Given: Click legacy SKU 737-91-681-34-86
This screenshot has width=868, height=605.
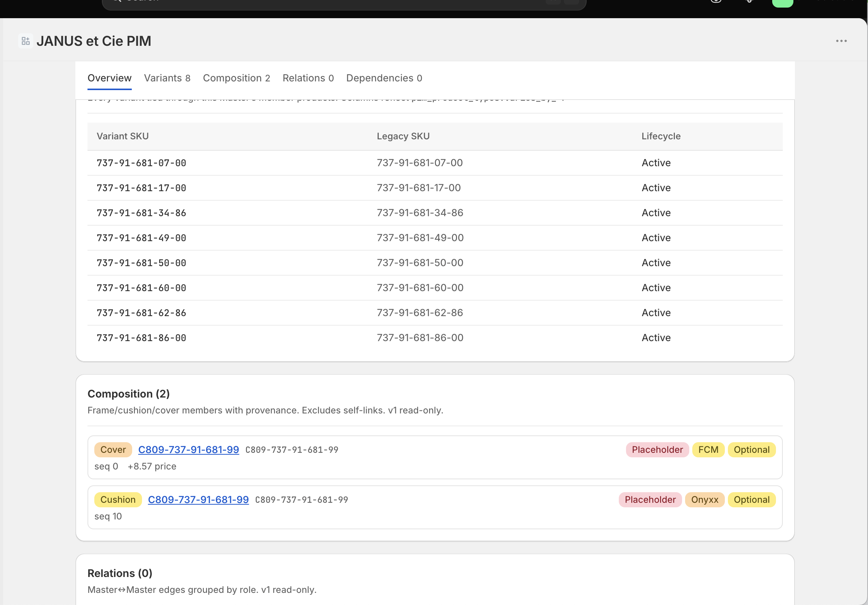Looking at the screenshot, I should pos(420,213).
